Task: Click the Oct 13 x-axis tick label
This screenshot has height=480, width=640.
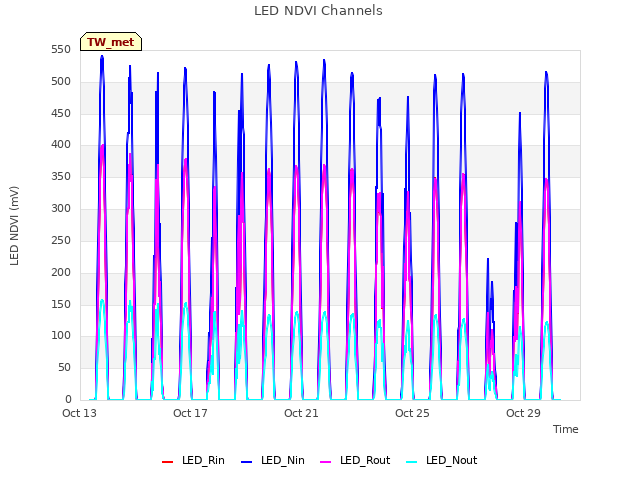Action: coord(79,413)
